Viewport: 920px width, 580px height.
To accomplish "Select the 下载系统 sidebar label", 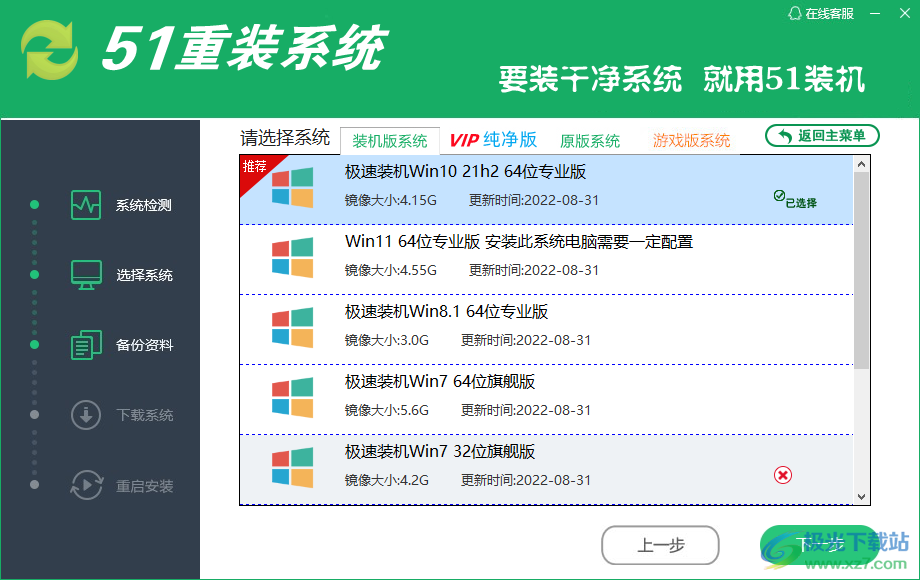I will coord(144,415).
